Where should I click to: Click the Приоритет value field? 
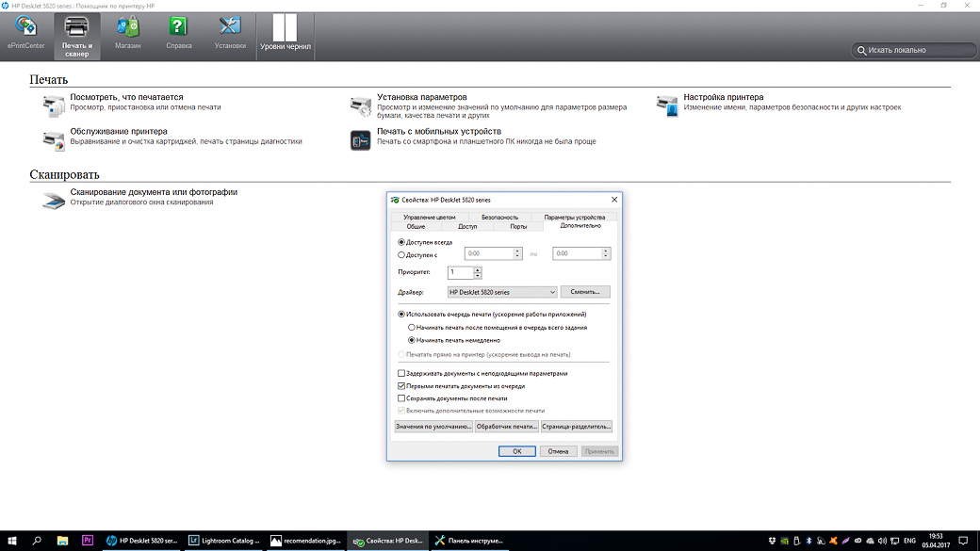[x=461, y=272]
